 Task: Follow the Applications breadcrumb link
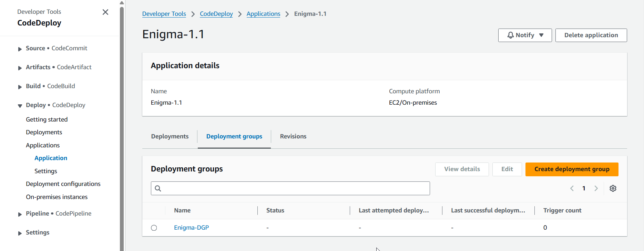(x=264, y=14)
